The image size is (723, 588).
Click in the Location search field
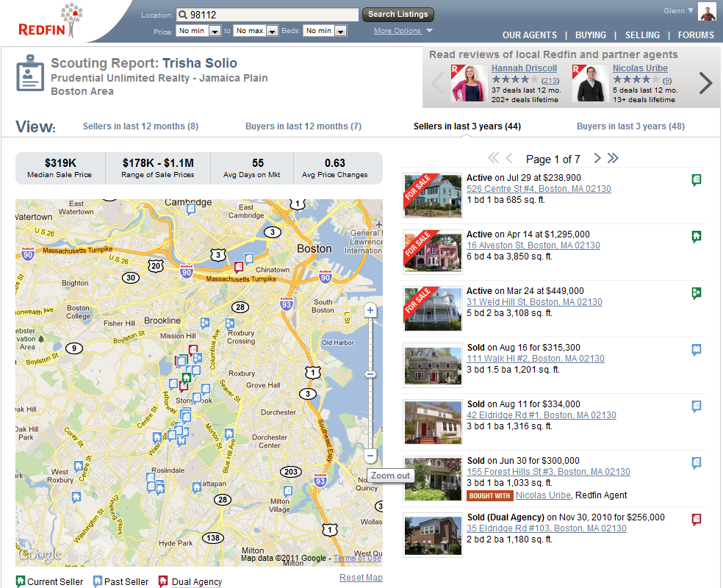point(267,15)
